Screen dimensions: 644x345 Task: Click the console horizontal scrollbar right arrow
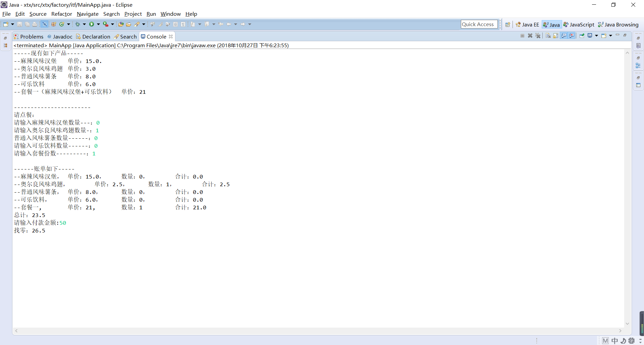pyautogui.click(x=620, y=331)
